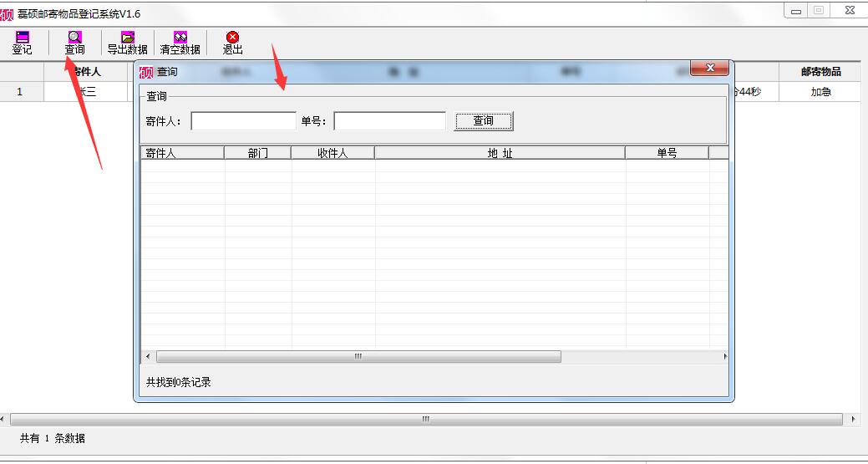Screen dimensions: 868x464
Task: Click the main window left scroll arrow
Action: (3, 420)
